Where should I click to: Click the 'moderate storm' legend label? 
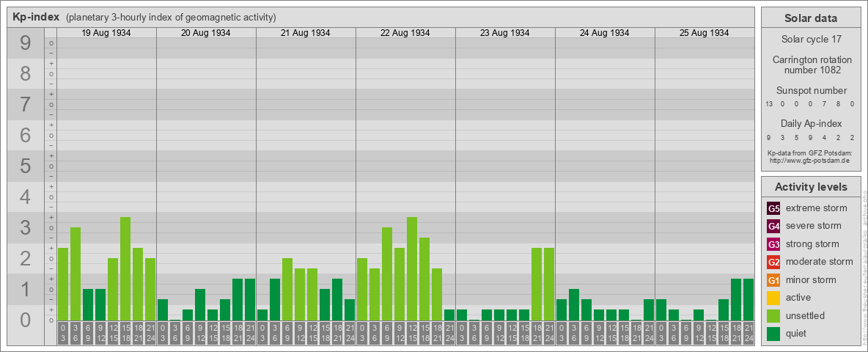pos(820,262)
